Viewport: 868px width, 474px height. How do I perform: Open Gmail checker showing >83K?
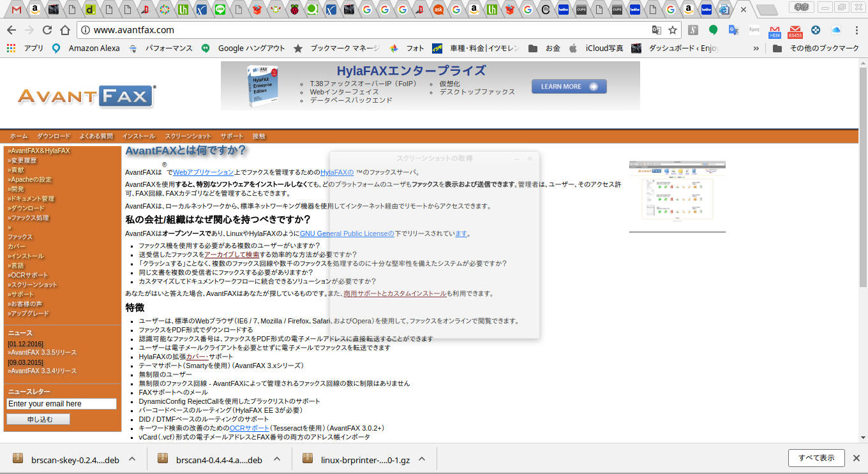775,31
